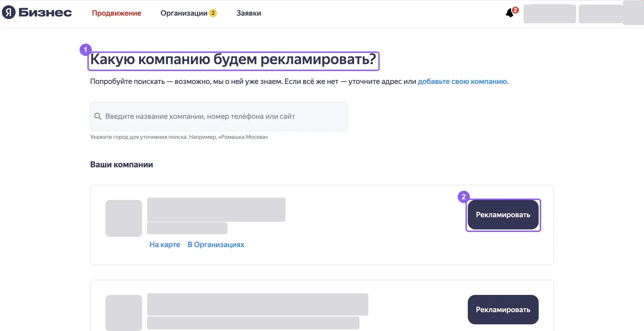Click the company name search field
The width and height of the screenshot is (644, 331).
pos(219,116)
